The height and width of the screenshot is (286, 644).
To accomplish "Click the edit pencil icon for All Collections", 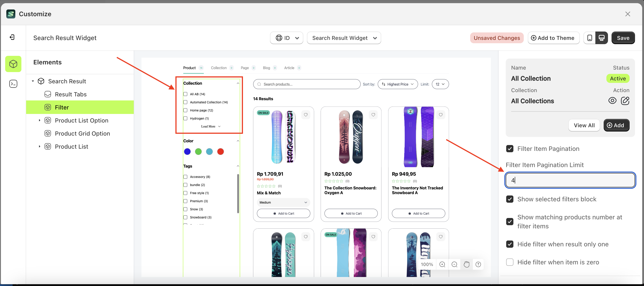I will pos(625,101).
